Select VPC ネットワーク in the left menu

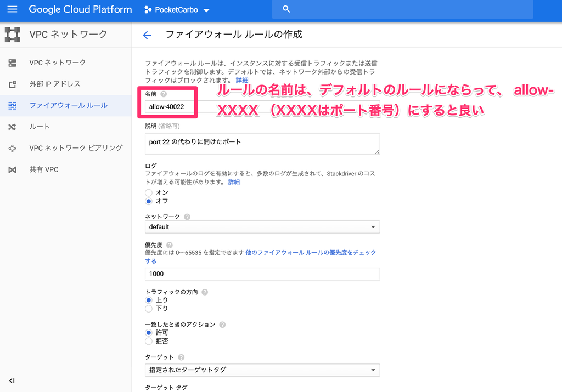point(13,62)
